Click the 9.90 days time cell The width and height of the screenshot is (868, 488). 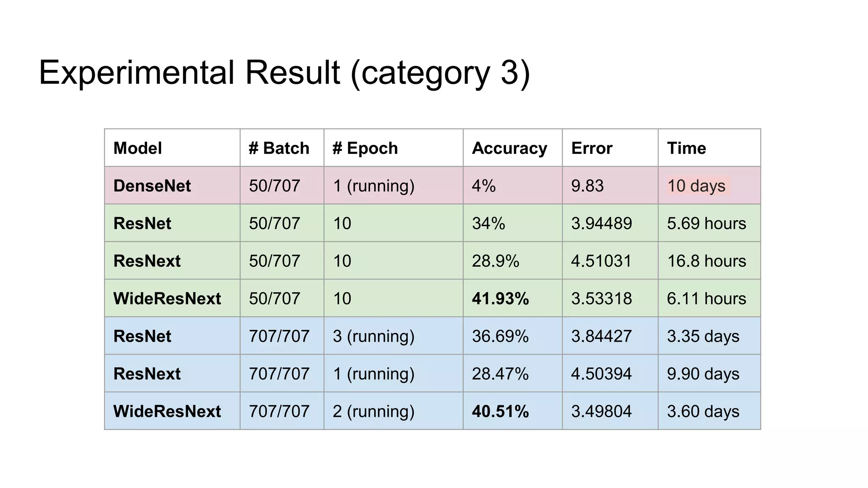tap(703, 374)
